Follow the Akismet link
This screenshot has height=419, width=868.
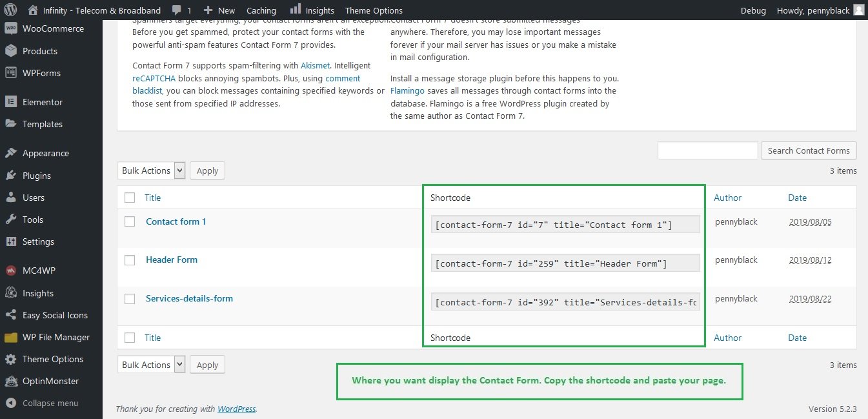coord(315,65)
